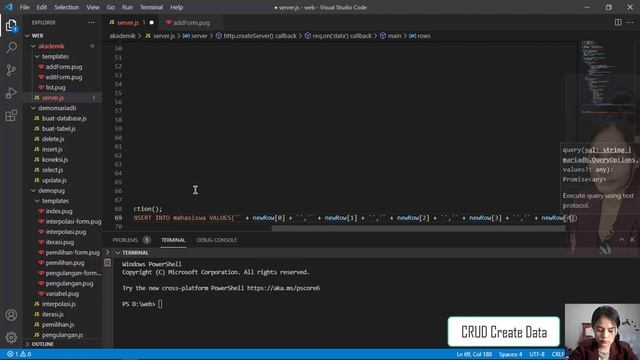Image resolution: width=640 pixels, height=360 pixels.
Task: Open buat-tabel.js file
Action: (59, 129)
